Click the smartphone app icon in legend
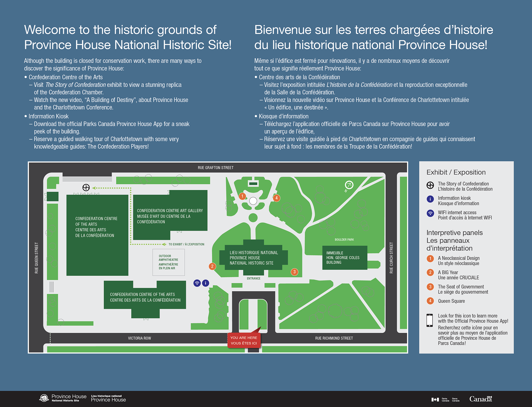The width and height of the screenshot is (532, 407). point(429,320)
